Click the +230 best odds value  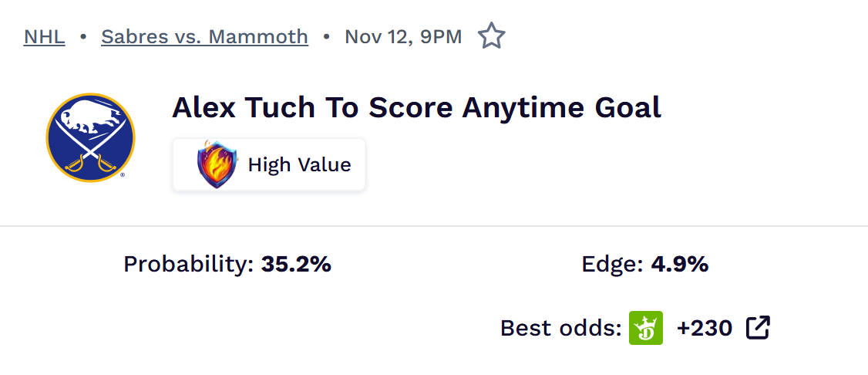click(x=704, y=328)
